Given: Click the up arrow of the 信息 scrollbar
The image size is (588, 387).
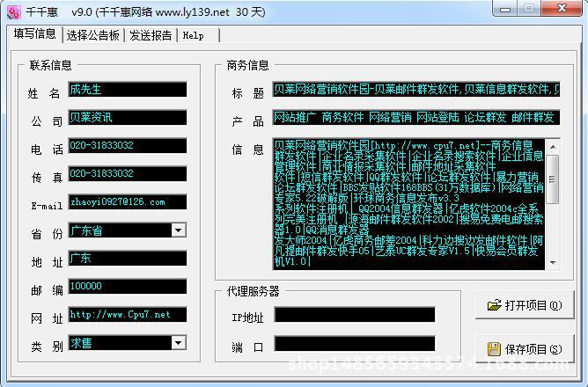Looking at the screenshot, I should pos(553,147).
